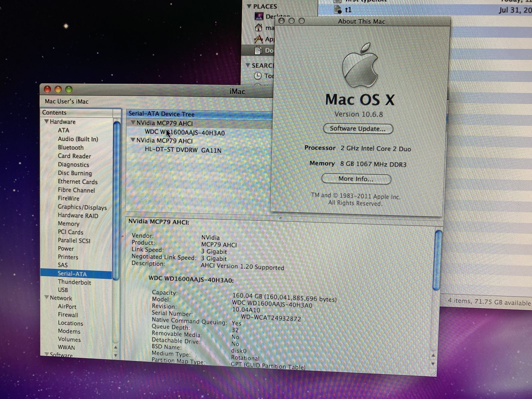Click the details pane scrollbar thumb
Screen dimensions: 532x399
point(438,260)
